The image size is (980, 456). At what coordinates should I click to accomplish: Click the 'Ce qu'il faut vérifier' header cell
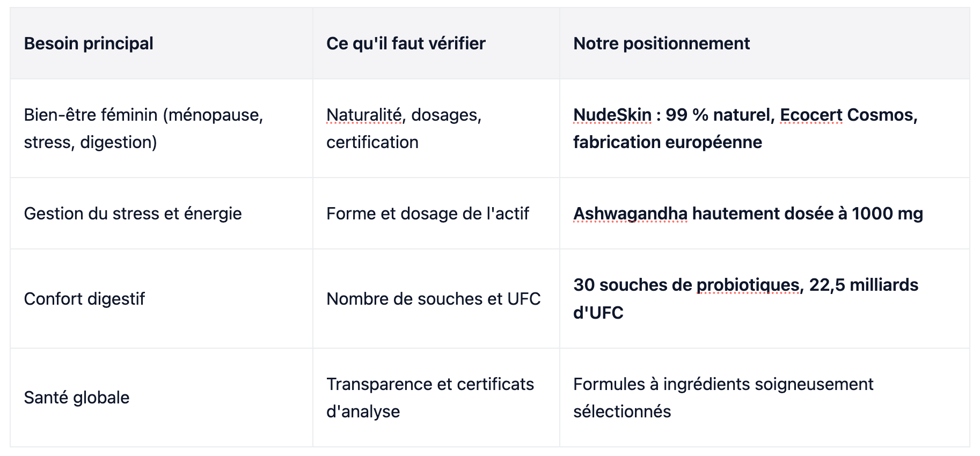(x=436, y=43)
